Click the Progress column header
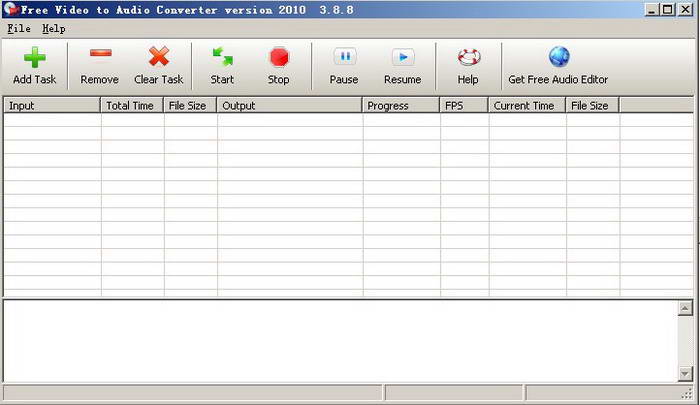 tap(401, 105)
